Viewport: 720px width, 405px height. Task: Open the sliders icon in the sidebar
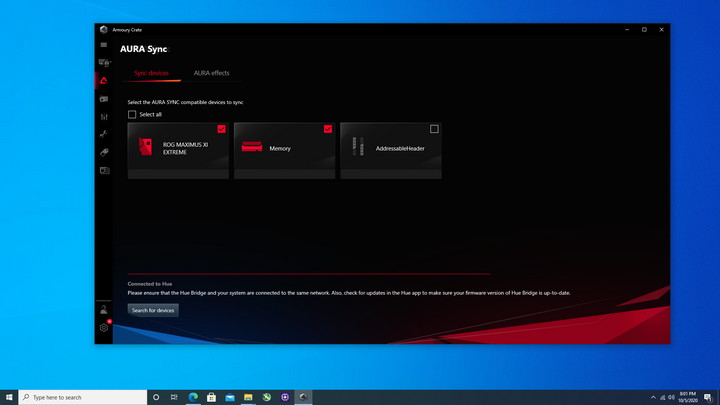click(x=104, y=116)
